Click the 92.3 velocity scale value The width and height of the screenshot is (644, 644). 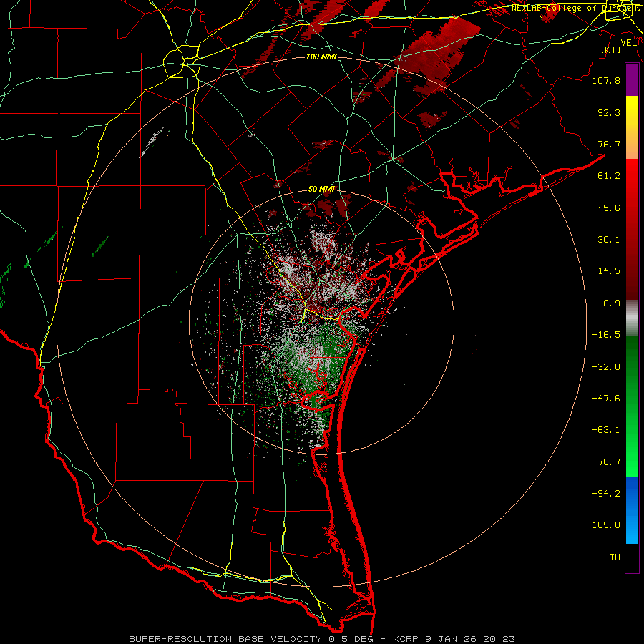pos(609,112)
